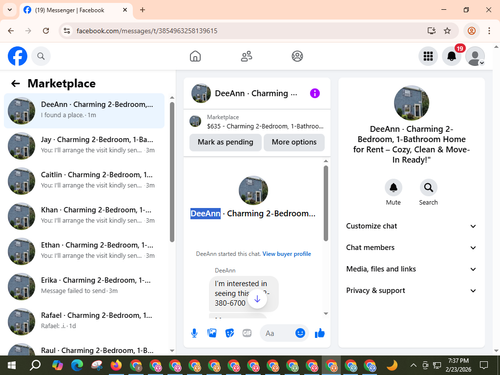500x375 pixels.
Task: Choose a GIF icon
Action: 247,333
